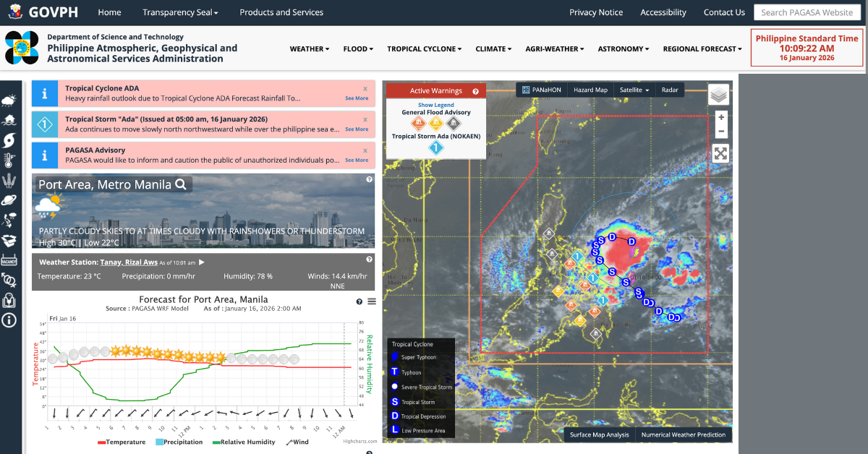Click the Search PAGASA Website field

(x=807, y=12)
